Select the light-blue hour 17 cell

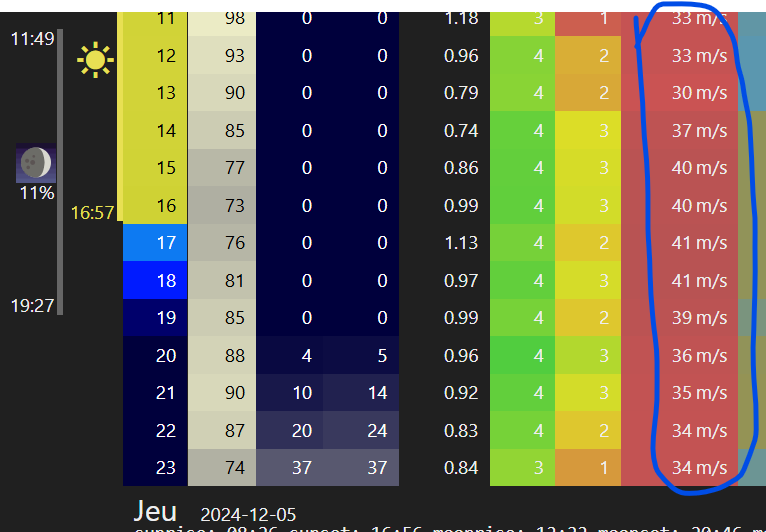tap(155, 242)
